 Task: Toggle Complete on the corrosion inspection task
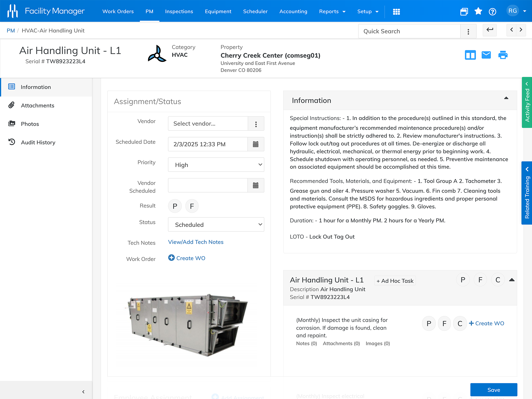click(460, 323)
